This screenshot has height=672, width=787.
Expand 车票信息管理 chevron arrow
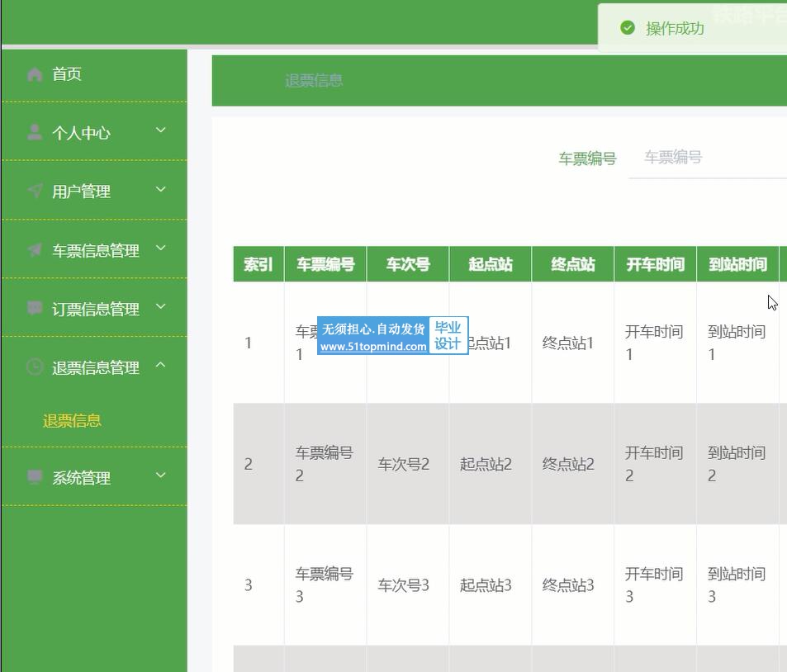point(160,248)
